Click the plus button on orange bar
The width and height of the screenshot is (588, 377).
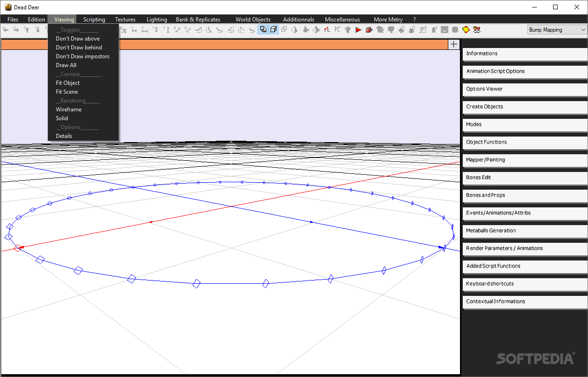click(x=454, y=44)
